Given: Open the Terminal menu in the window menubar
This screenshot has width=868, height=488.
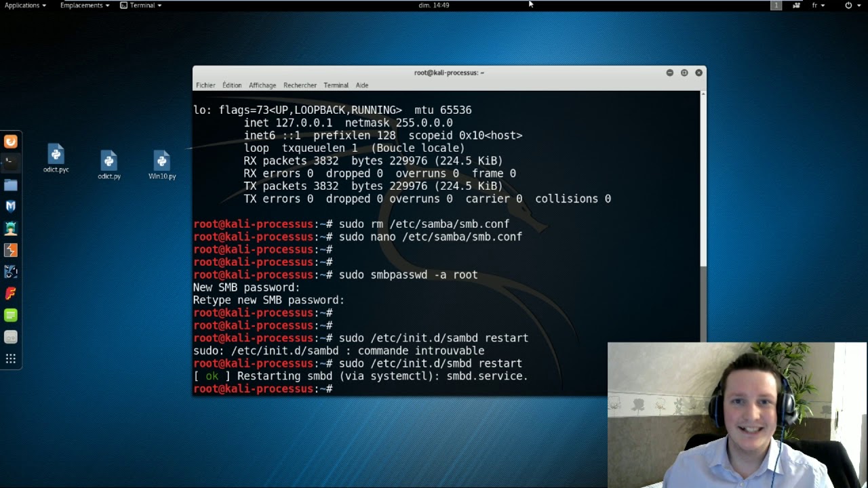Looking at the screenshot, I should click(336, 85).
